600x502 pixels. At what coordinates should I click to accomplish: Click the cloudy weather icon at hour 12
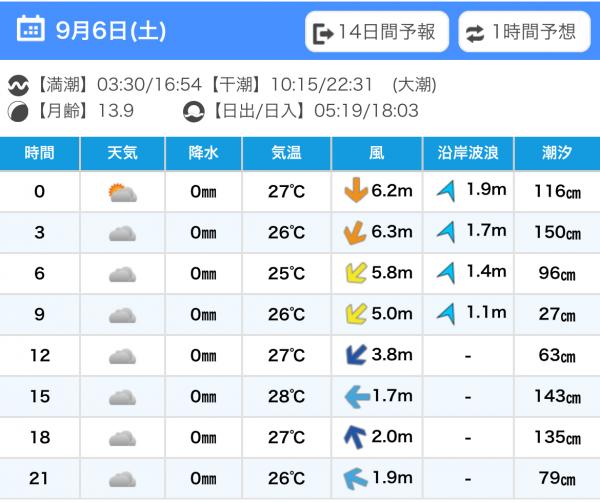coord(122,356)
